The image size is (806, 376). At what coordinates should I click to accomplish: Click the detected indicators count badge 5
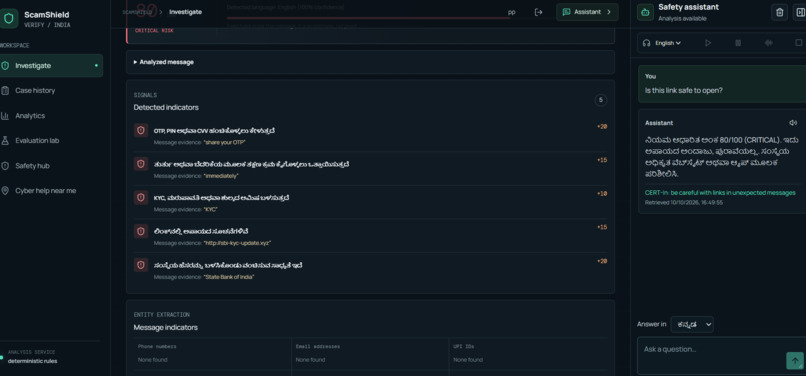[x=600, y=100]
